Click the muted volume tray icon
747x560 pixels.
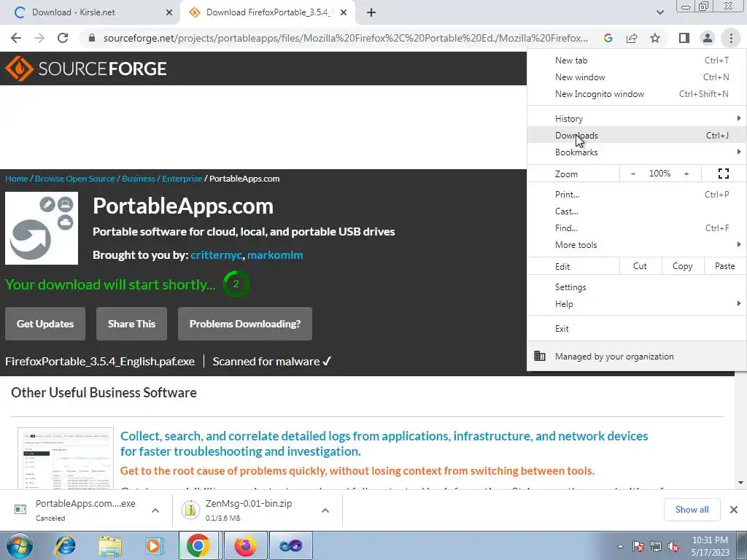(673, 546)
